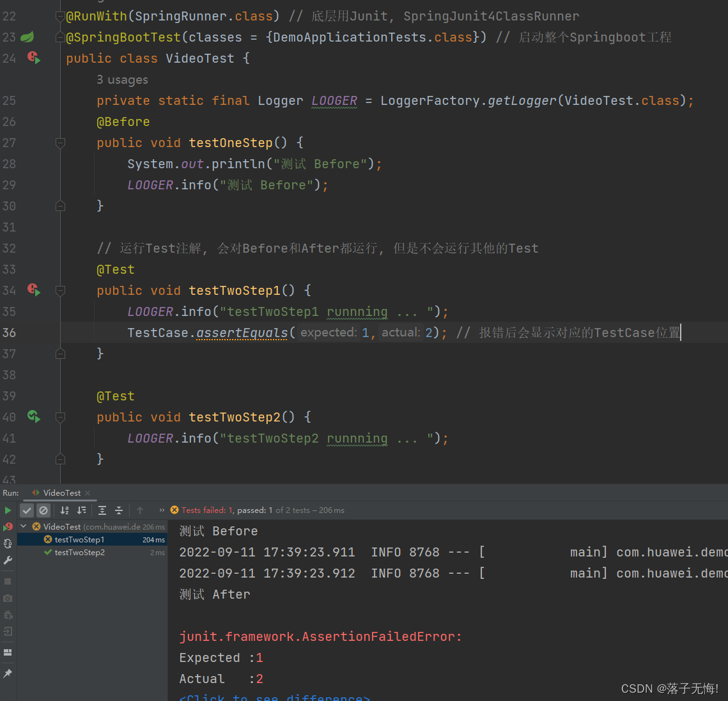Click the restore layout icon in Run sidebar
This screenshot has width=728, height=701.
(x=8, y=652)
